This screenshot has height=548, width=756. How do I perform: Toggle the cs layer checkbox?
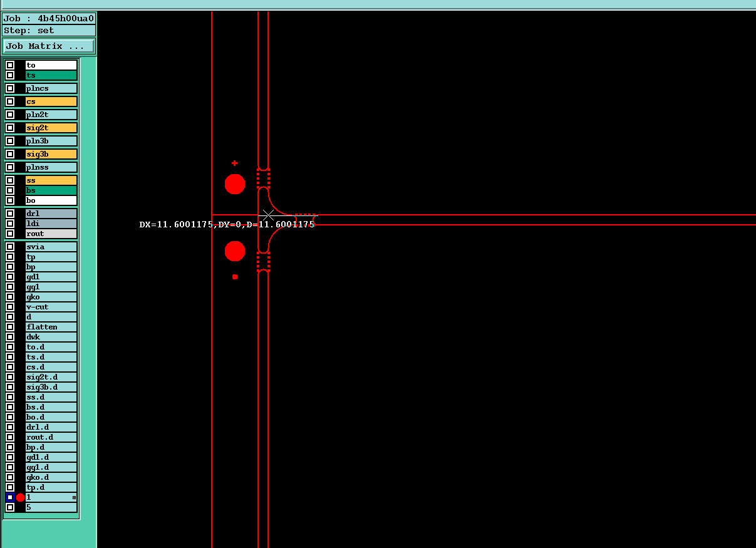(x=10, y=101)
